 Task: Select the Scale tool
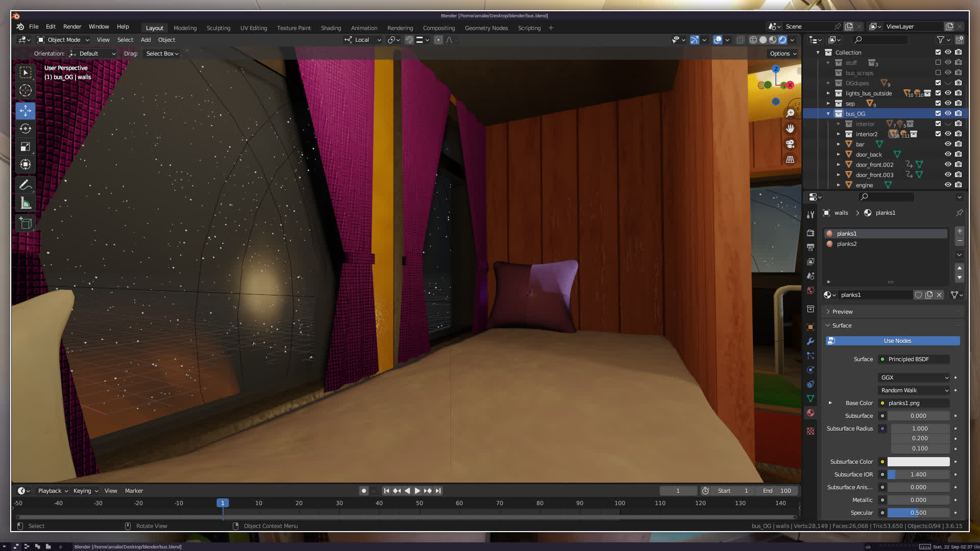click(26, 147)
